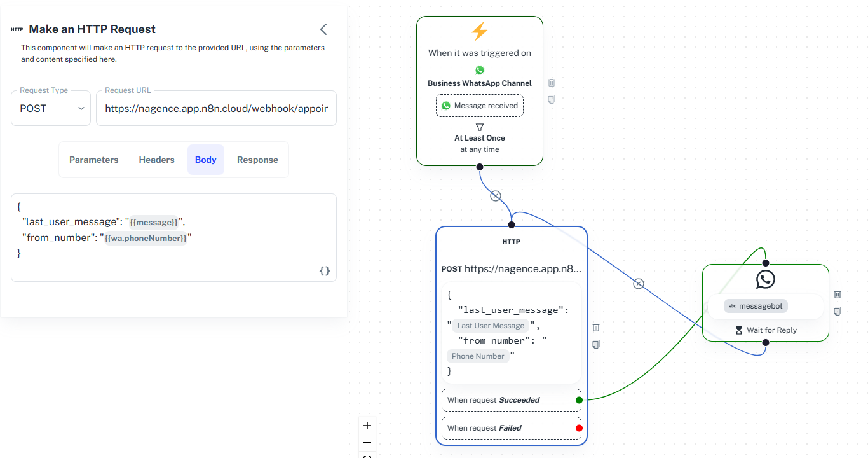Switch to the Parameters tab
Screen dimensions: 868x458
coord(94,160)
